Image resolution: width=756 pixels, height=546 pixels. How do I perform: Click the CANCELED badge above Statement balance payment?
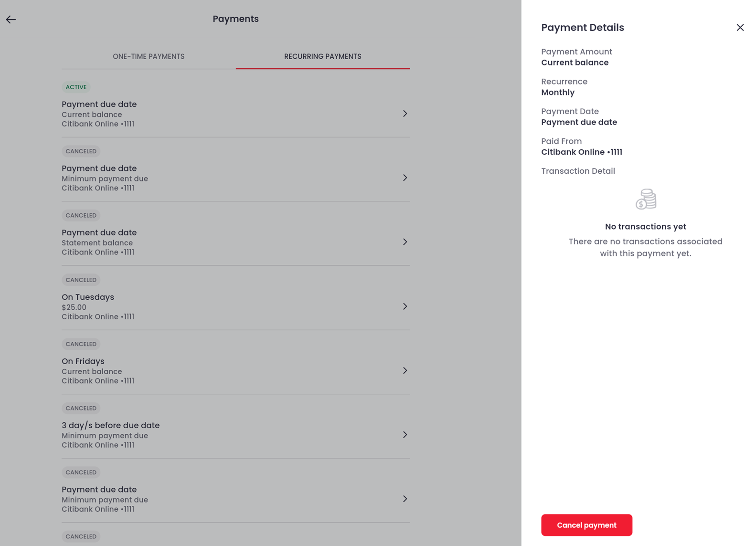[81, 215]
